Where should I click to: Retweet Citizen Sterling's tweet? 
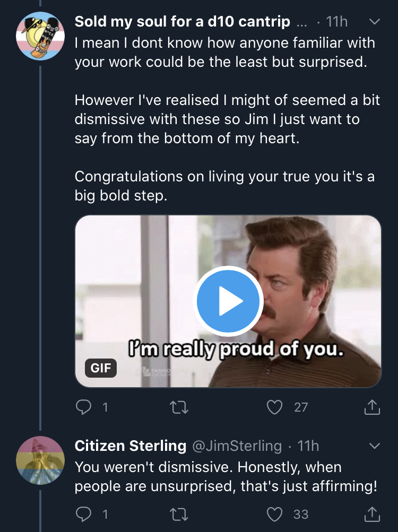pyautogui.click(x=179, y=514)
